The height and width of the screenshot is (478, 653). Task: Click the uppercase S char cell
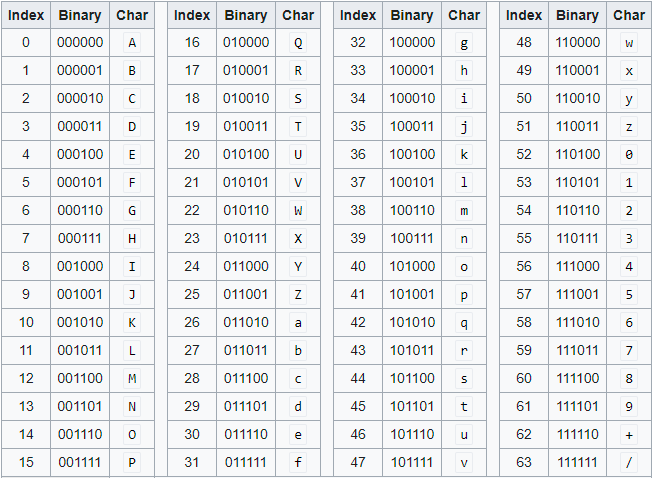point(298,98)
